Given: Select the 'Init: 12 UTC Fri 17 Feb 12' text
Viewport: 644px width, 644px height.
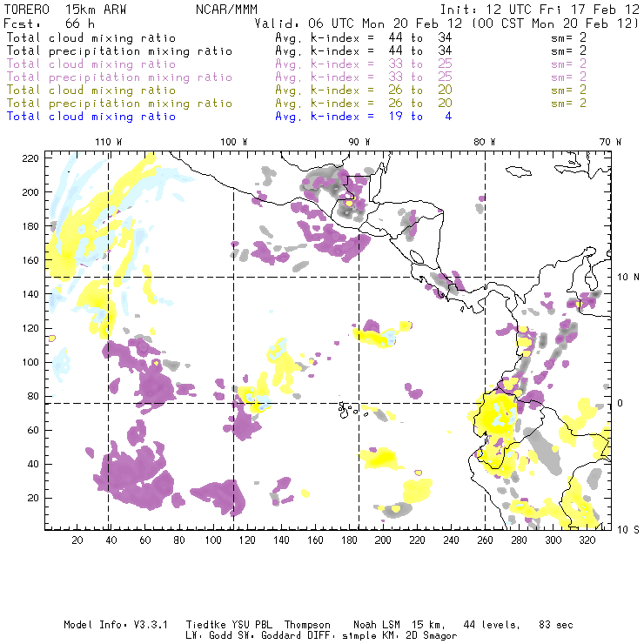Looking at the screenshot, I should (540, 10).
